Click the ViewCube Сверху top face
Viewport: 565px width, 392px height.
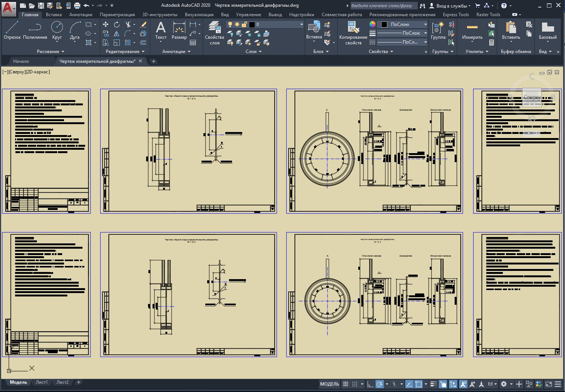click(x=532, y=97)
